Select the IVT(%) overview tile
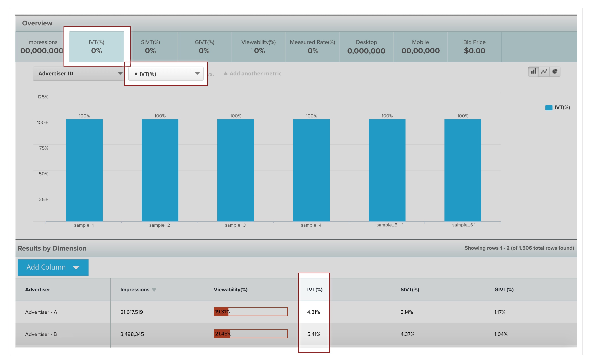Viewport: 591px width, 364px height. tap(96, 47)
